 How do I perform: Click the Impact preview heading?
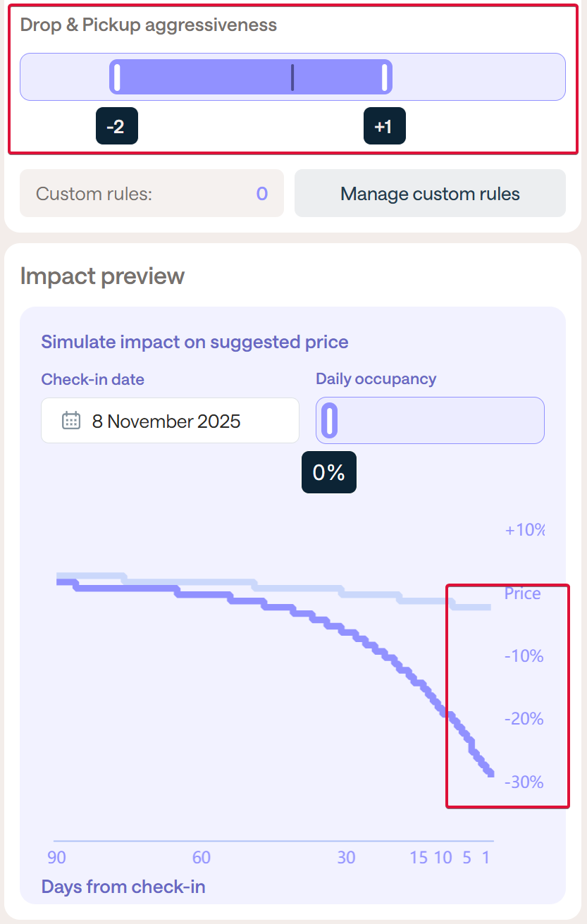pos(102,276)
